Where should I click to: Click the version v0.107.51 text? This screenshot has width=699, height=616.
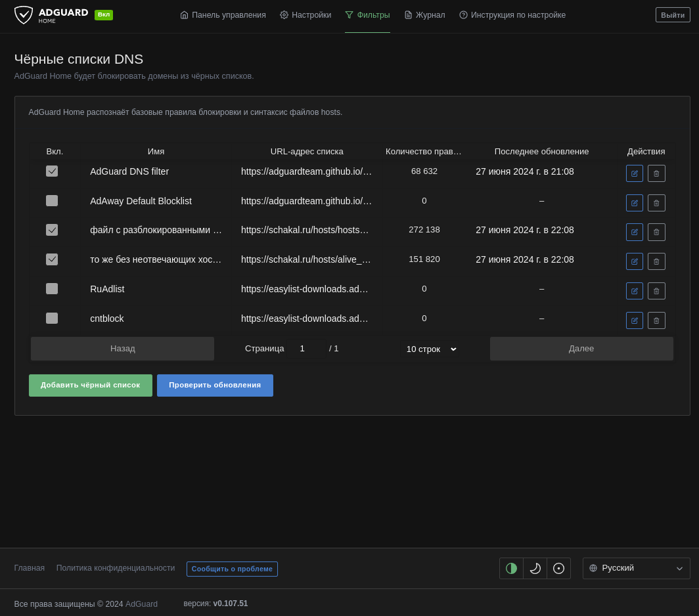231,604
